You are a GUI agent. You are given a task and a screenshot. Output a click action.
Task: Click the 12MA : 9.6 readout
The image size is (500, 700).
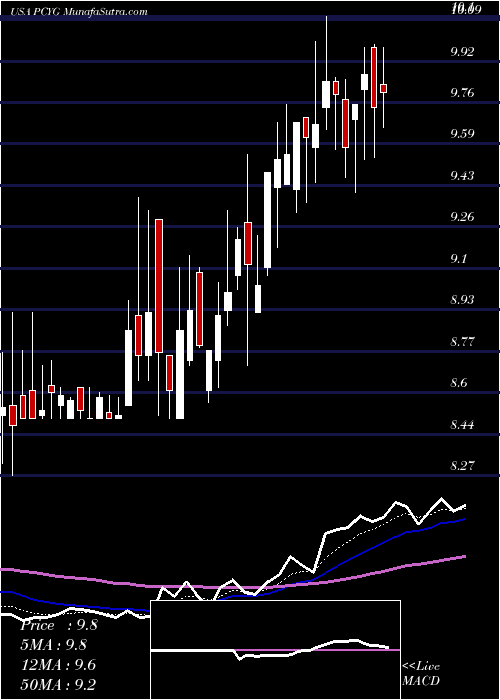(58, 665)
